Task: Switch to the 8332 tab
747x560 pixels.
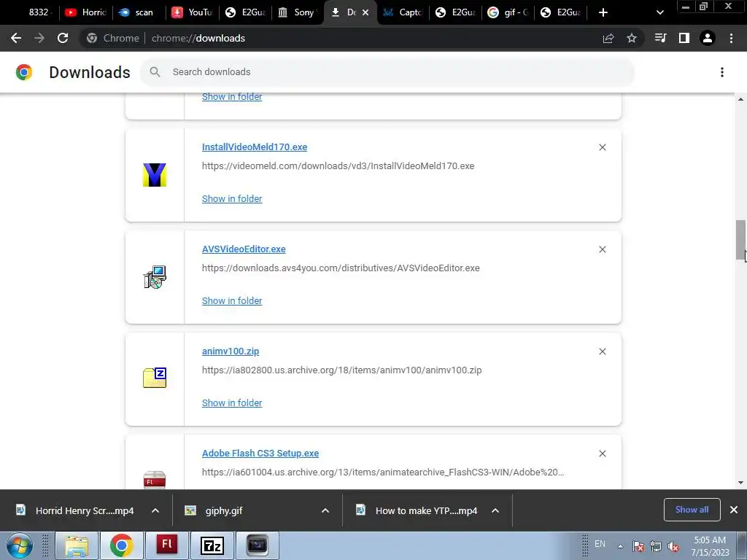Action: 34,12
